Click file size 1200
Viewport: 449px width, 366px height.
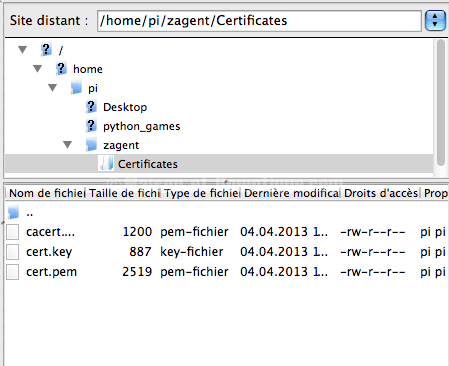[x=137, y=232]
